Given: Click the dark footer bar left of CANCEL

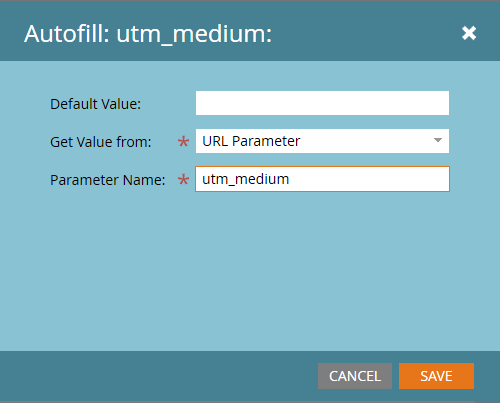Looking at the screenshot, I should (158, 376).
